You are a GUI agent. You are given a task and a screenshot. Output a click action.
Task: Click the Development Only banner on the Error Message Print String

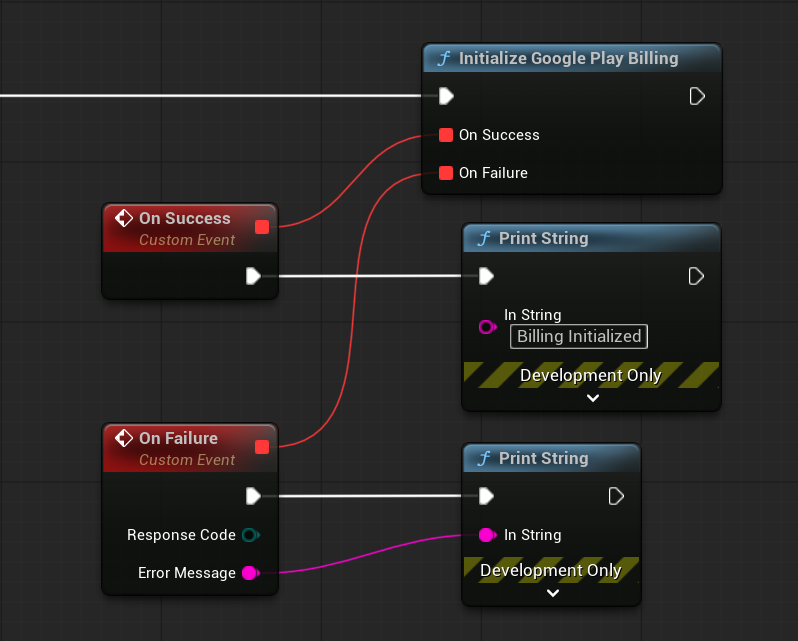[551, 570]
